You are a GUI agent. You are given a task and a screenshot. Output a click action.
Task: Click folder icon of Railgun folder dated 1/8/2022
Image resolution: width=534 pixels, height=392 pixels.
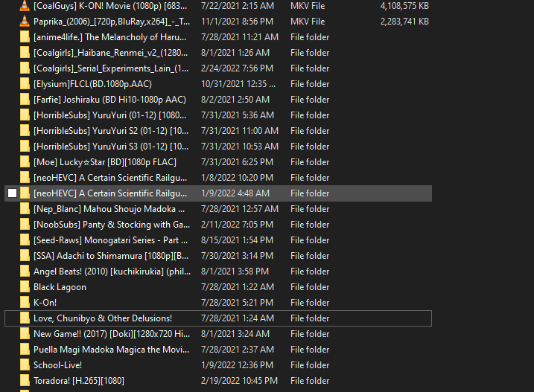pyautogui.click(x=25, y=178)
